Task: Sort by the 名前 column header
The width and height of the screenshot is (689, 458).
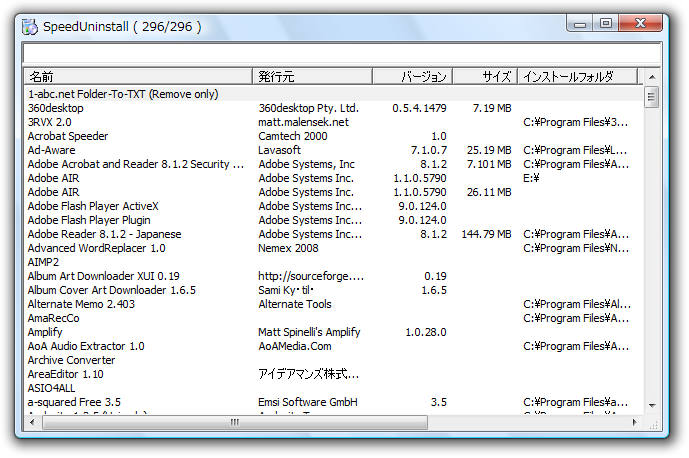Action: click(x=138, y=76)
